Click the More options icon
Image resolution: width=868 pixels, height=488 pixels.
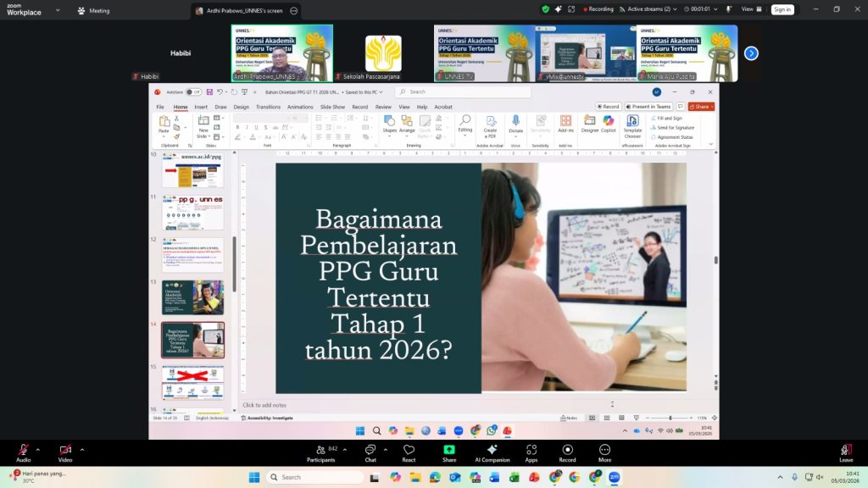(604, 452)
